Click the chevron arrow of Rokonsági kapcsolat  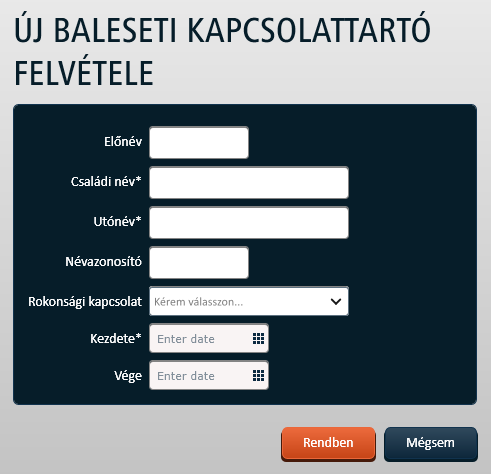[x=336, y=301]
